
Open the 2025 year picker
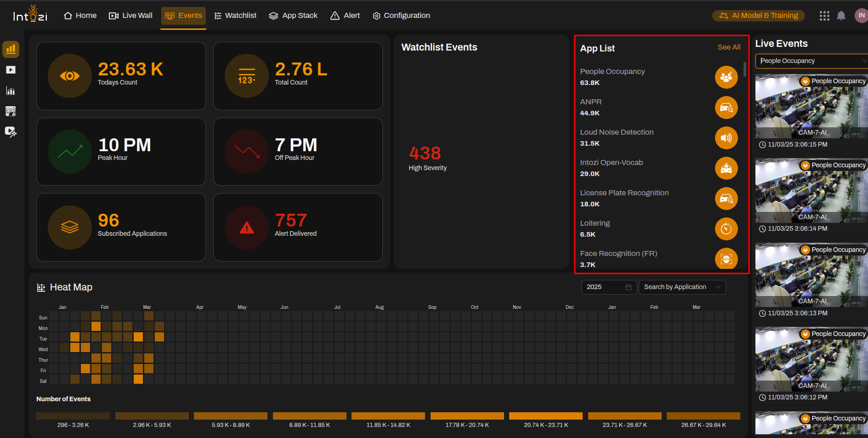point(608,287)
